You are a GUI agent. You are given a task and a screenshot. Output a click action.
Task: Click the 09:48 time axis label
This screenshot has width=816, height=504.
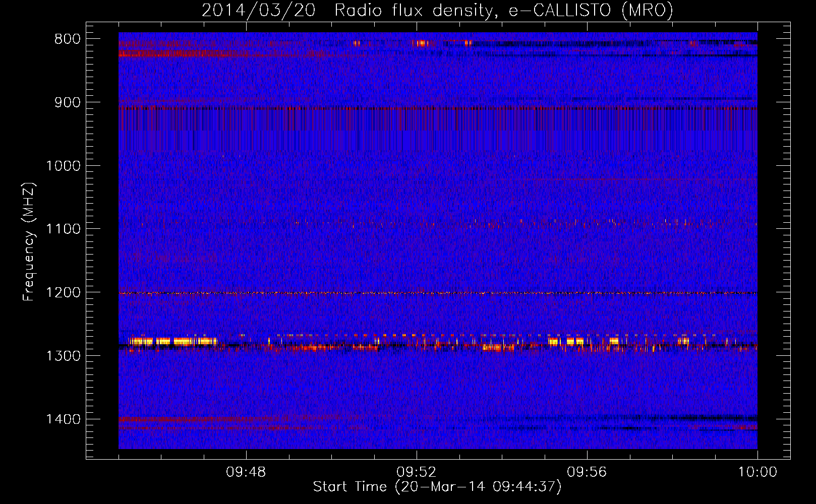coord(246,472)
